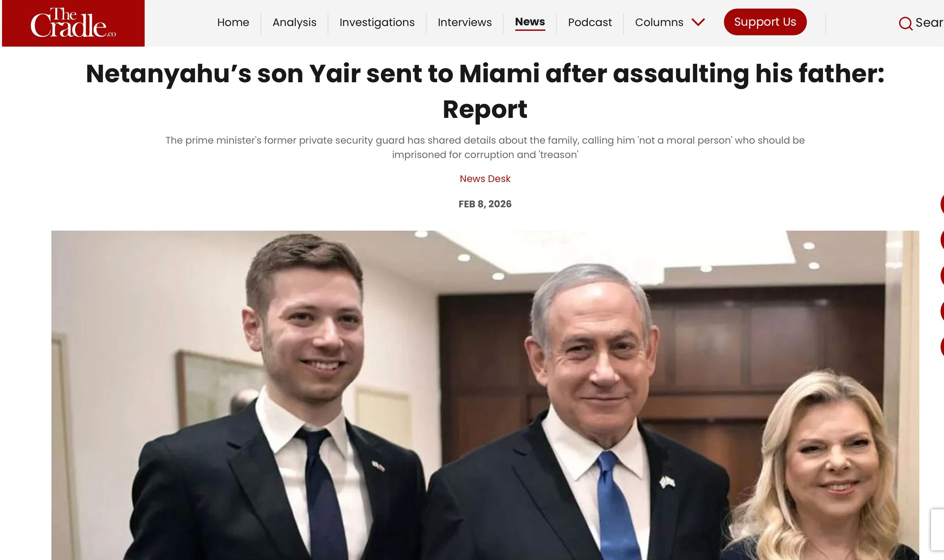The height and width of the screenshot is (560, 944).
Task: Select the Interviews nav item
Action: [464, 23]
